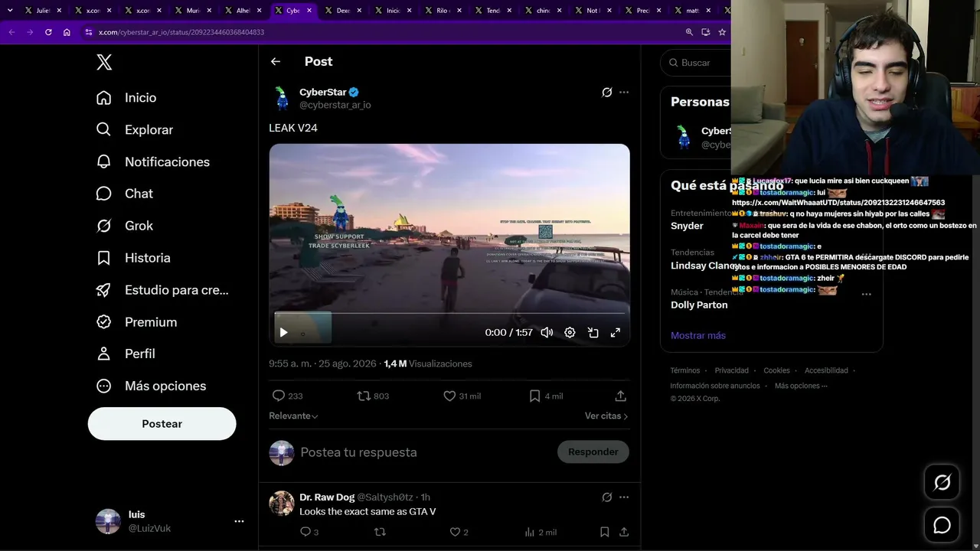The height and width of the screenshot is (551, 980).
Task: Open the Relevante sort dropdown
Action: coord(293,416)
